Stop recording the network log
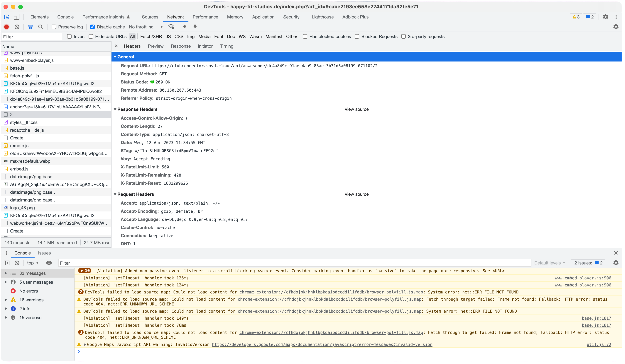This screenshot has height=364, width=625. point(7,27)
